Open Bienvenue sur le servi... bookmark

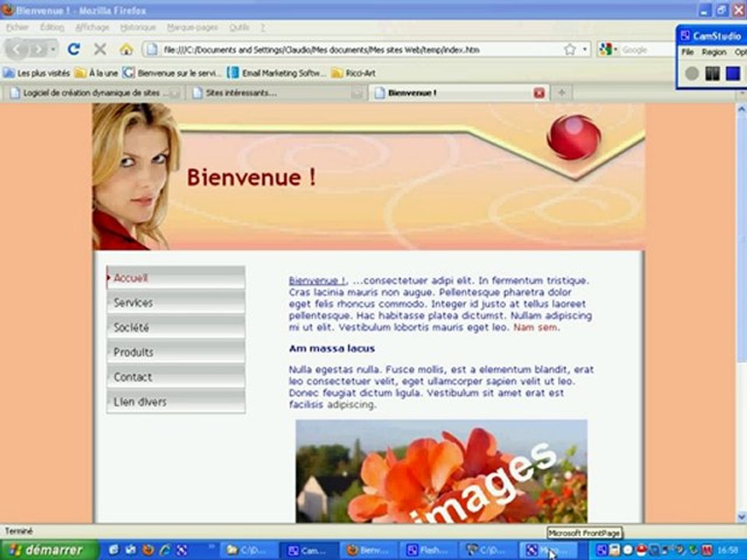pyautogui.click(x=173, y=73)
